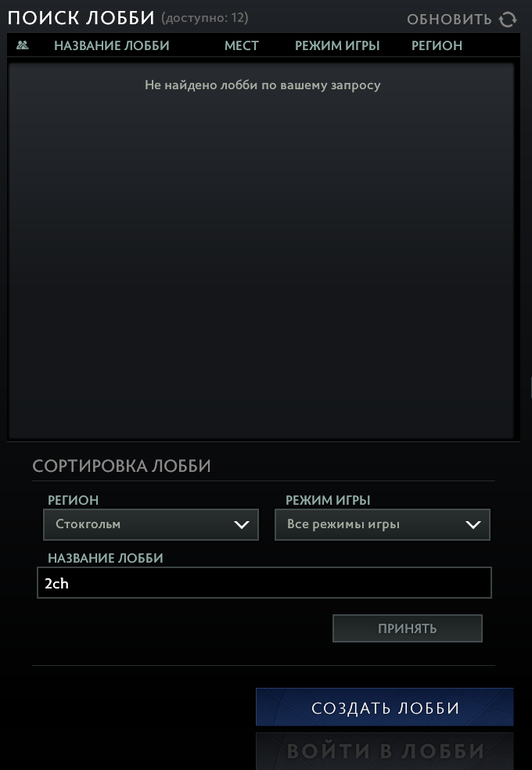Image resolution: width=532 pixels, height=770 pixels.
Task: Sort by РЕЖИМ ИГРЫ column header
Action: click(337, 45)
